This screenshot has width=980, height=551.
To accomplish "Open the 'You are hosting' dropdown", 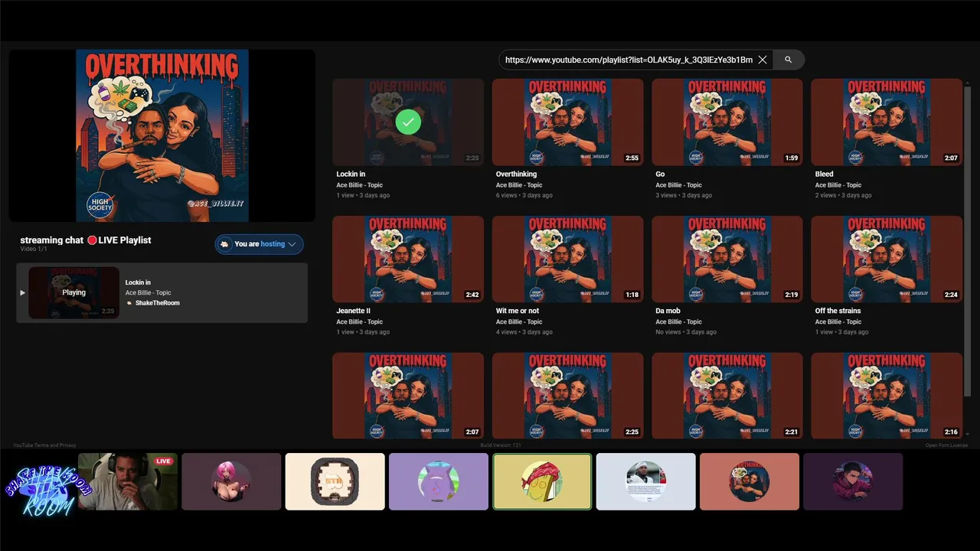I will tap(260, 244).
